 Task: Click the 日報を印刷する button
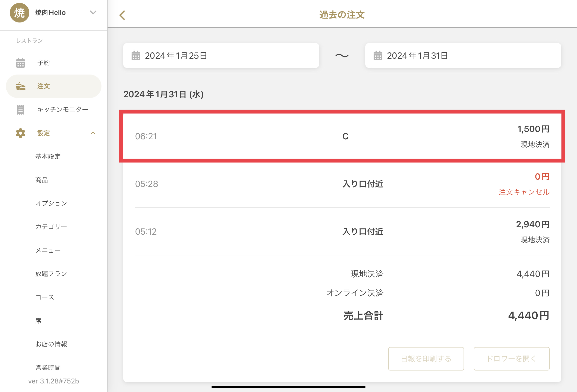point(426,359)
